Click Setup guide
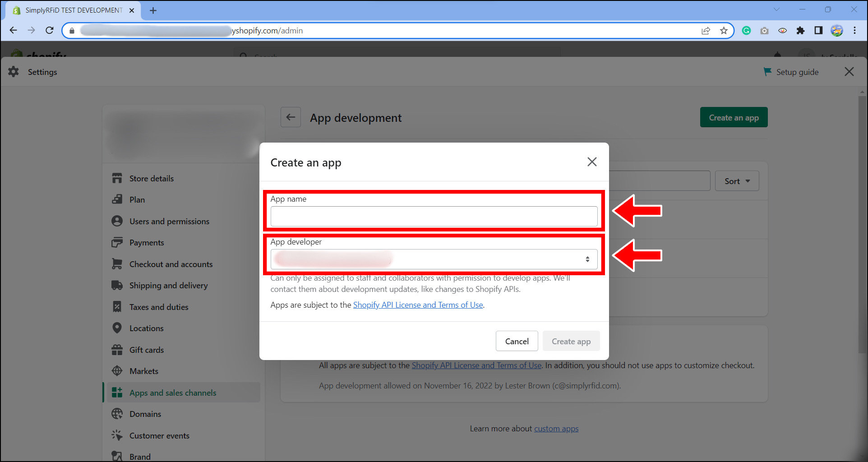 (x=791, y=72)
